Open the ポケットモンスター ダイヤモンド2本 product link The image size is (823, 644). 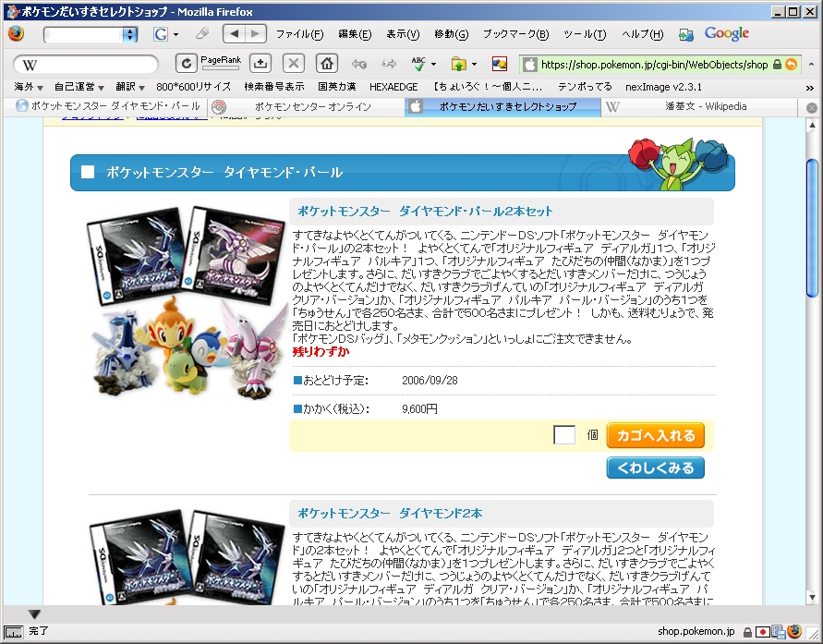point(390,514)
